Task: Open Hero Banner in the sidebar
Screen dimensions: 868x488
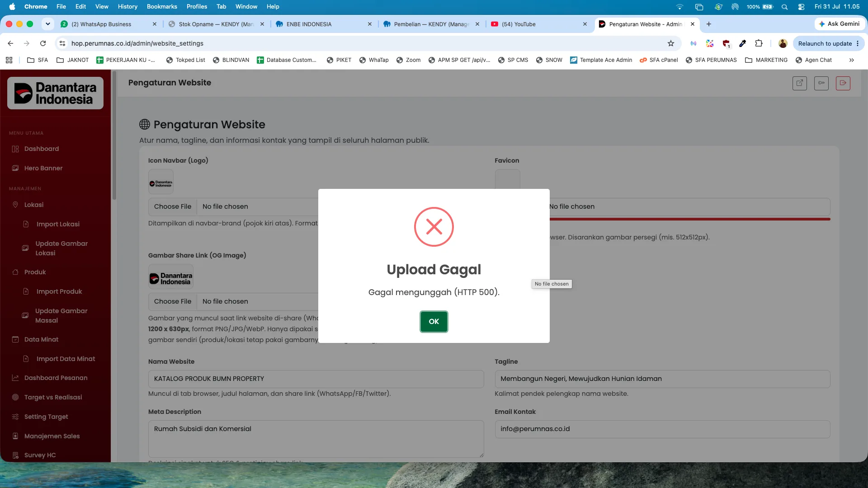Action: (x=43, y=168)
